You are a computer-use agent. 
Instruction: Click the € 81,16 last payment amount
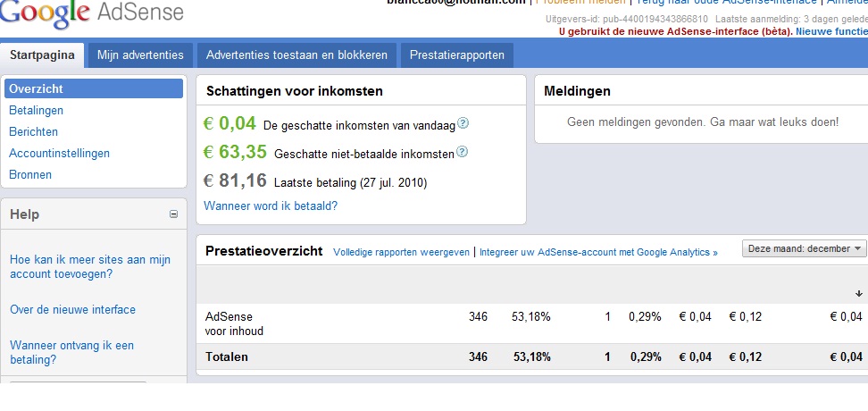coord(235,180)
